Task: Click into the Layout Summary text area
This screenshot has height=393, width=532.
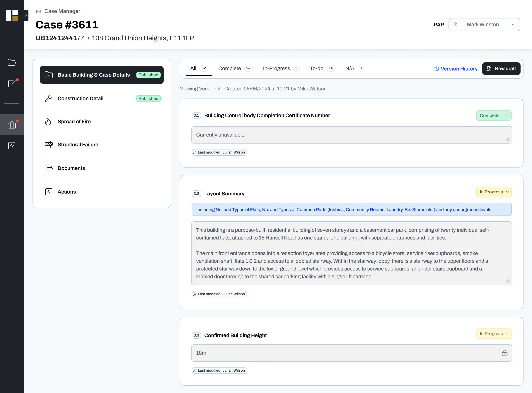Action: click(x=352, y=253)
